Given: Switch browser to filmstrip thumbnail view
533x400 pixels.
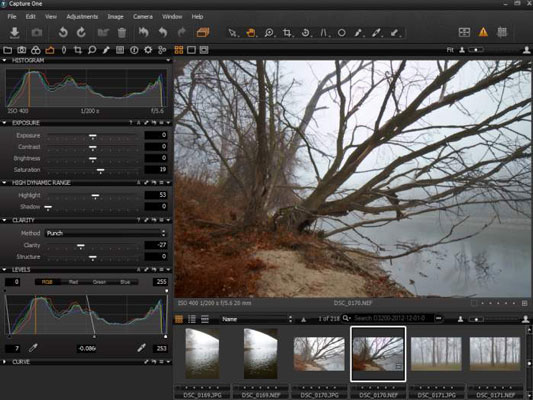Looking at the screenshot, I should click(x=179, y=319).
